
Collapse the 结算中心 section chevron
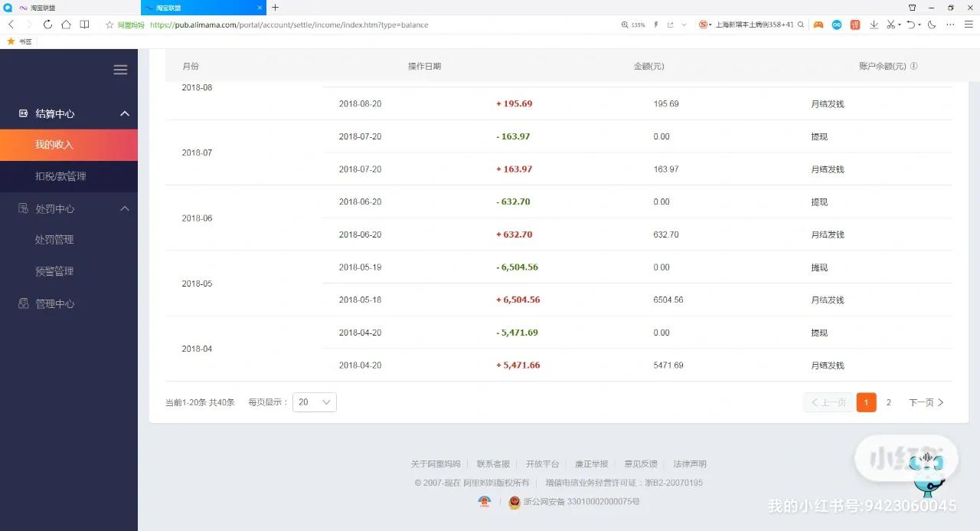pyautogui.click(x=125, y=113)
